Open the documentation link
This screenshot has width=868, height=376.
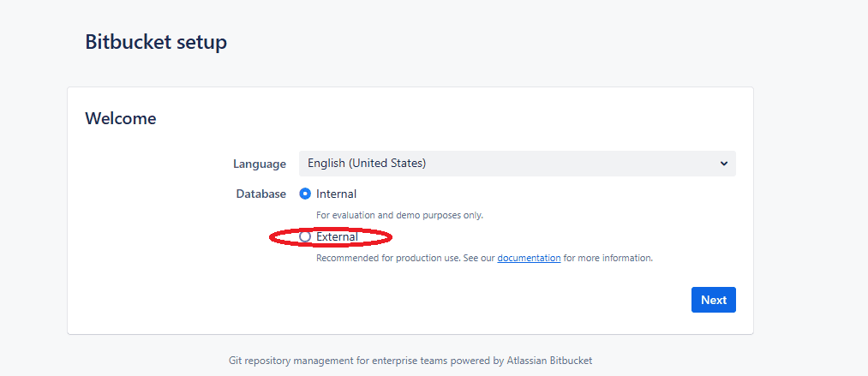(x=529, y=258)
